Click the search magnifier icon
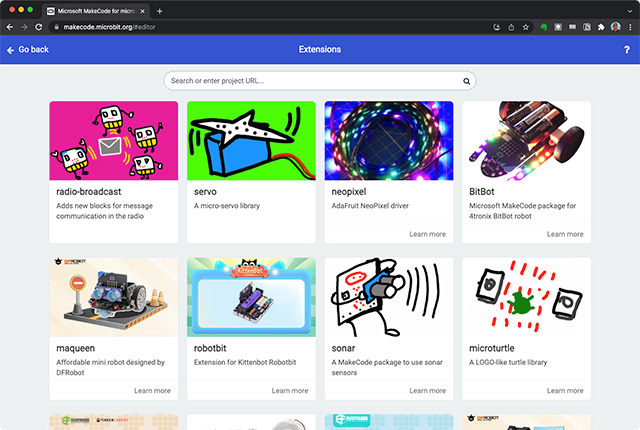The width and height of the screenshot is (640, 430). 466,81
